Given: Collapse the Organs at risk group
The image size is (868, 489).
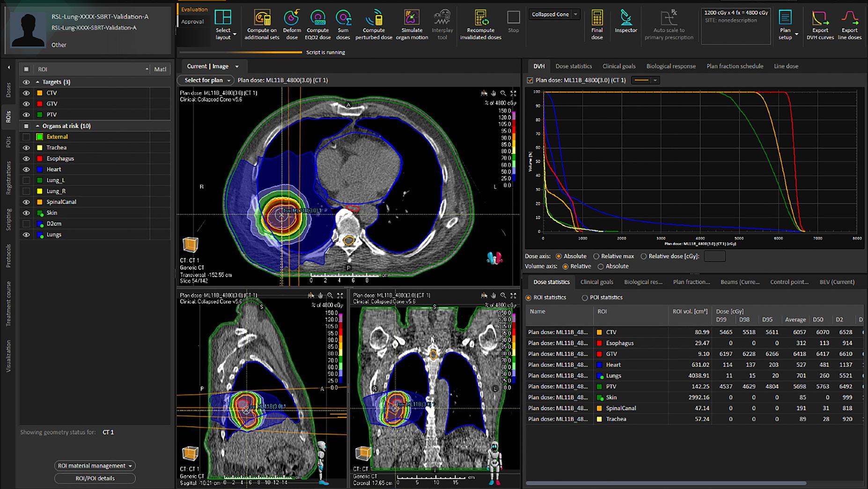Looking at the screenshot, I should click(x=37, y=126).
